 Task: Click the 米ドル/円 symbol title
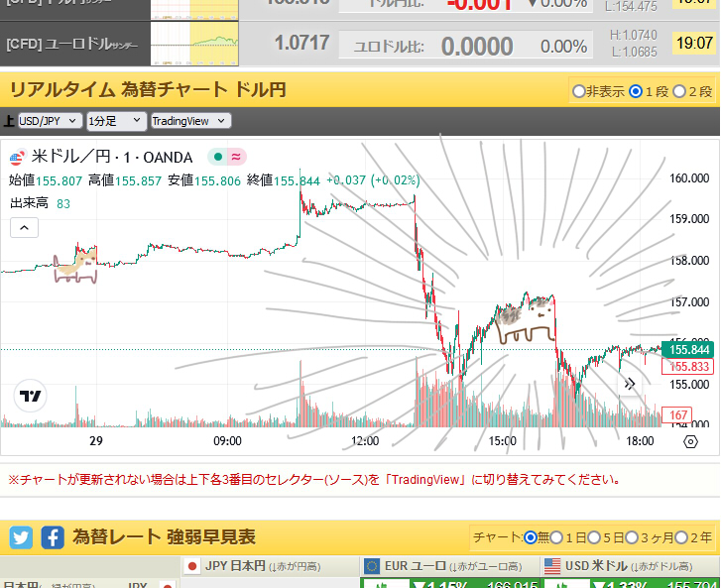tap(112, 158)
